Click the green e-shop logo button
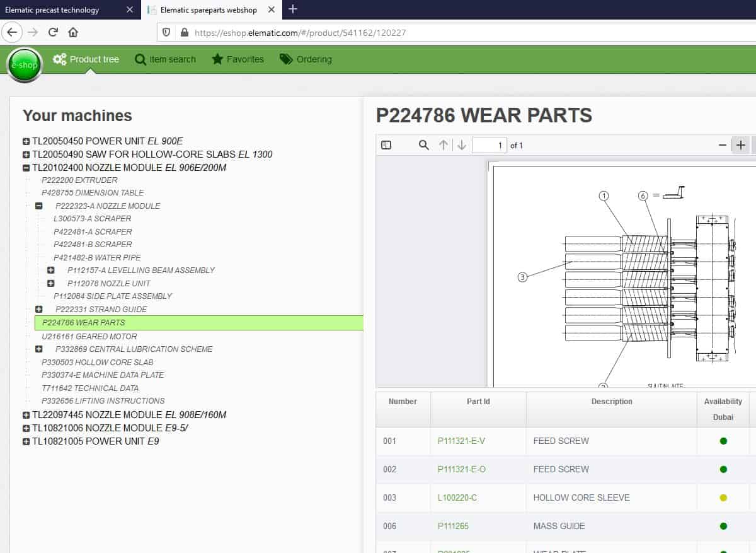This screenshot has height=553, width=756. pyautogui.click(x=25, y=65)
